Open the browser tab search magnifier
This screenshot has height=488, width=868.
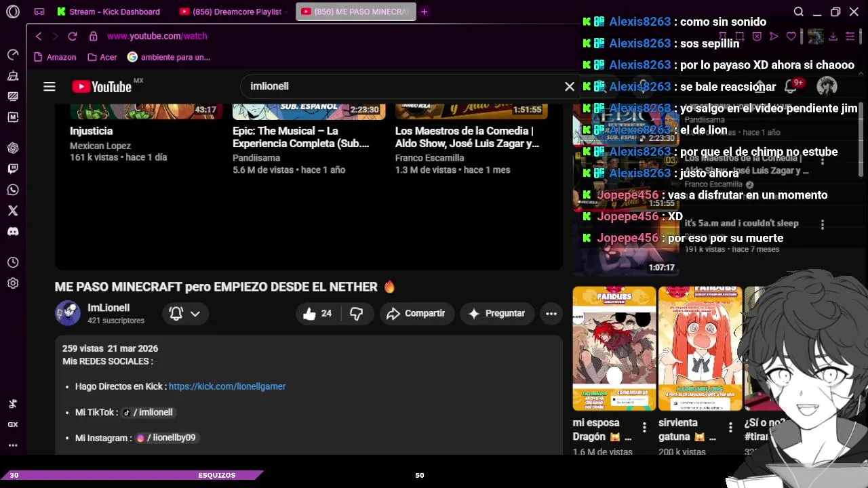[799, 12]
